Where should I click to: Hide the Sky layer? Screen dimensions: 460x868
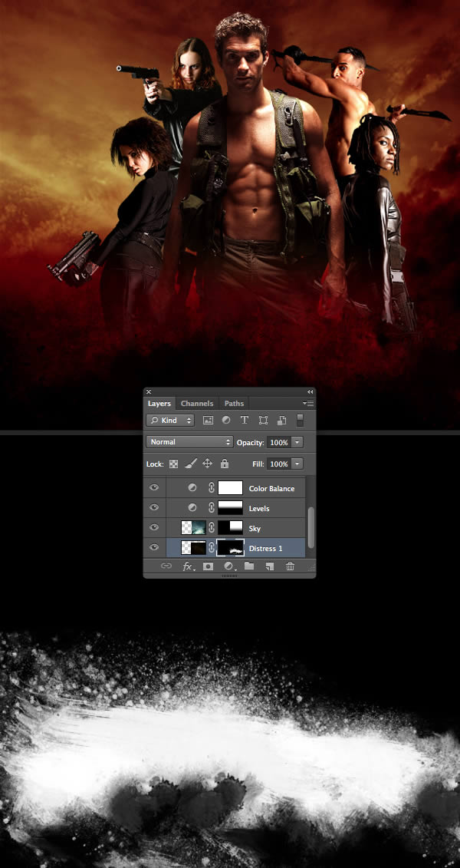(x=154, y=527)
